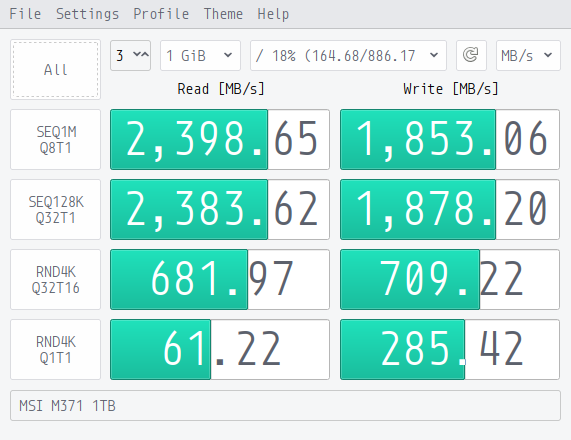Open the Profile menu
Screen dimensions: 571x440
[x=161, y=14]
